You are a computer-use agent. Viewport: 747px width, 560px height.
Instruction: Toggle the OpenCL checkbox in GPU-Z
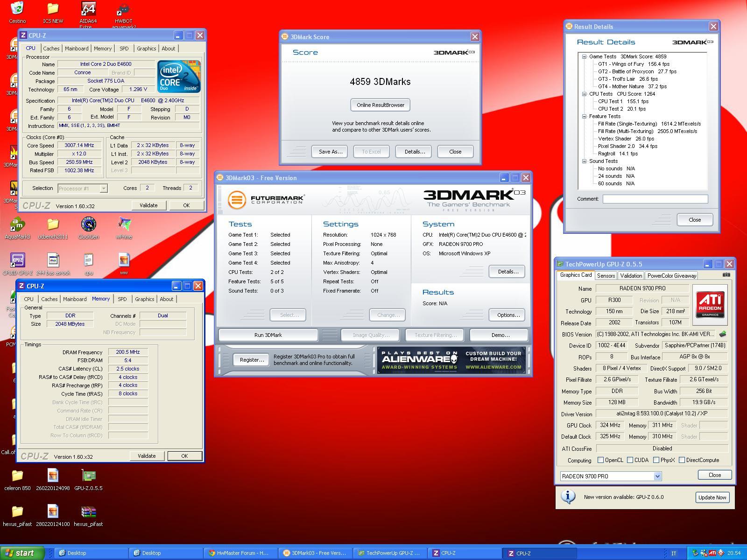pyautogui.click(x=600, y=460)
